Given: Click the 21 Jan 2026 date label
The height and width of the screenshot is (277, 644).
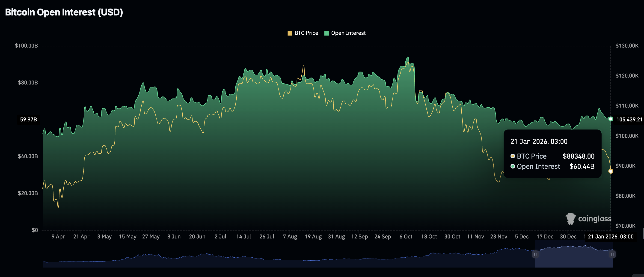Looking at the screenshot, I should (611, 236).
